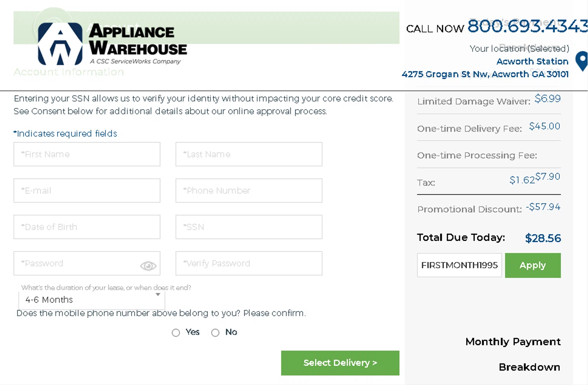Image resolution: width=588 pixels, height=385 pixels.
Task: Focus the SSN input field
Action: click(249, 227)
